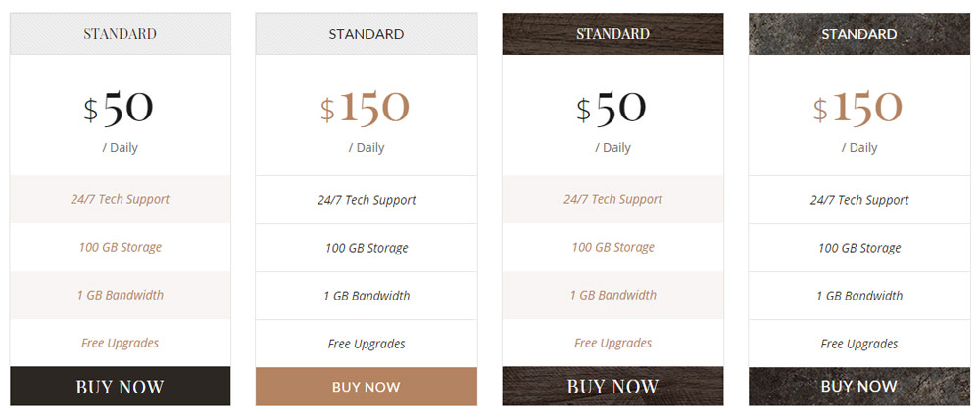980x416 pixels.
Task: Click the tan BUY NOW button
Action: coord(367,387)
